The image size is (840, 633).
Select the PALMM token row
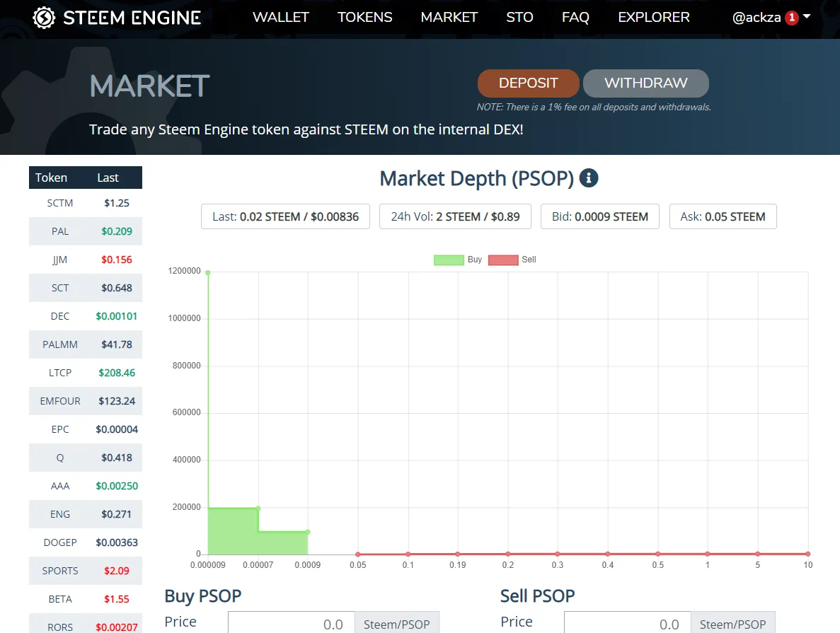tap(86, 344)
